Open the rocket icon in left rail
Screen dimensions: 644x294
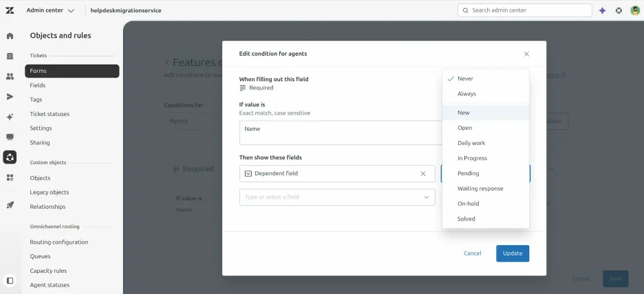coord(10,205)
